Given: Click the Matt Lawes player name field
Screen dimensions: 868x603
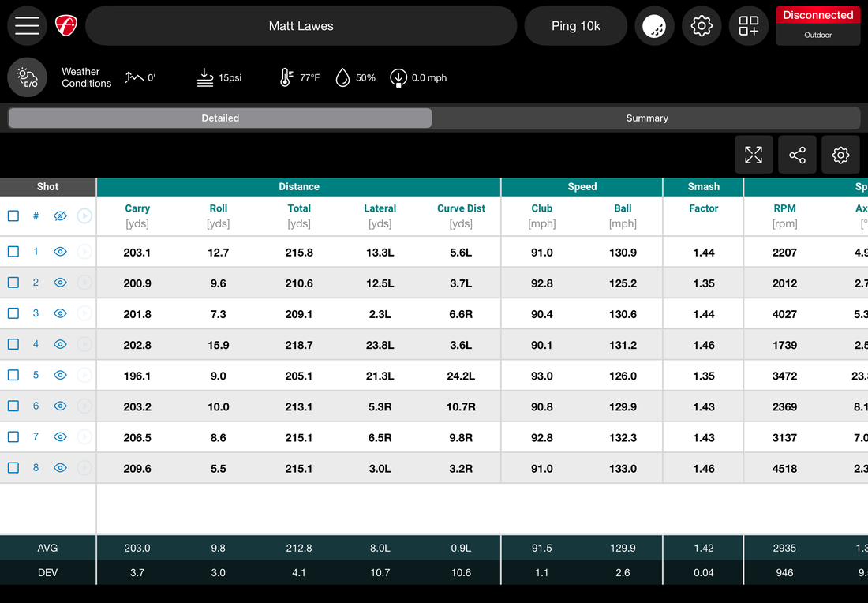Looking at the screenshot, I should click(x=301, y=25).
